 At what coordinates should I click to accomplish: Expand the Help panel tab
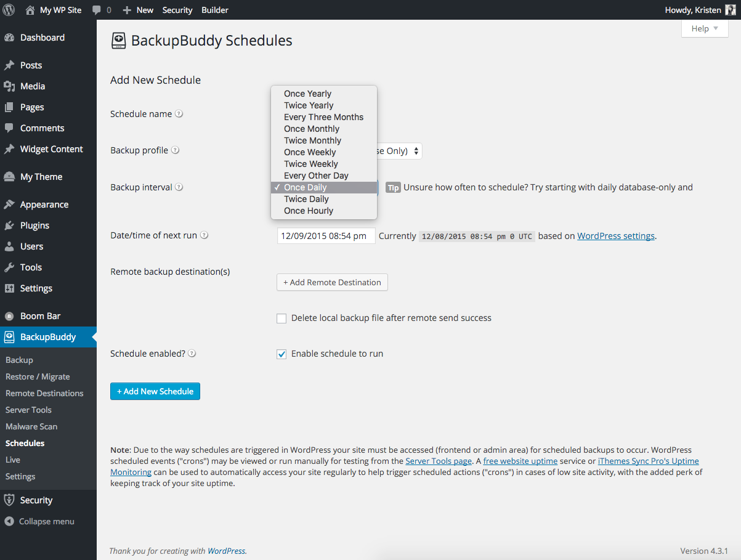(x=705, y=28)
